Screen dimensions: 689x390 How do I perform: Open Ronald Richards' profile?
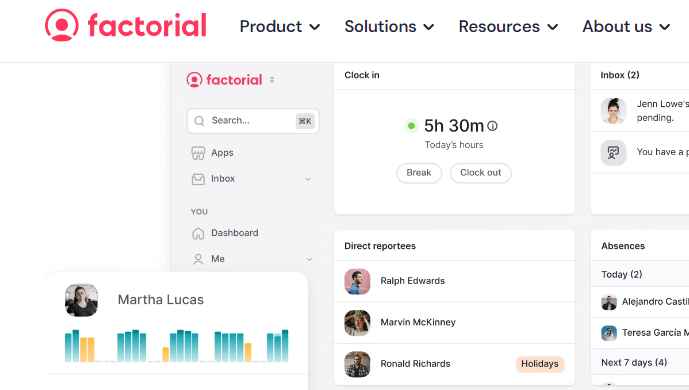[x=415, y=364]
